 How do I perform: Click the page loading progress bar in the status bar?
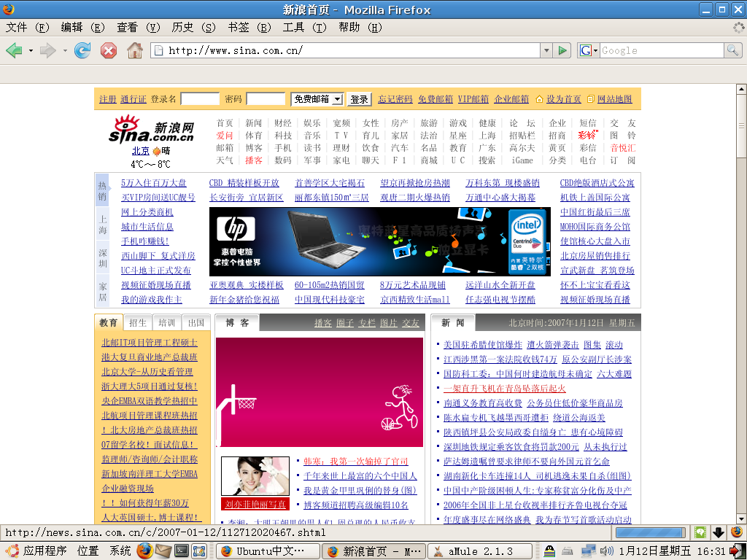[x=651, y=532]
